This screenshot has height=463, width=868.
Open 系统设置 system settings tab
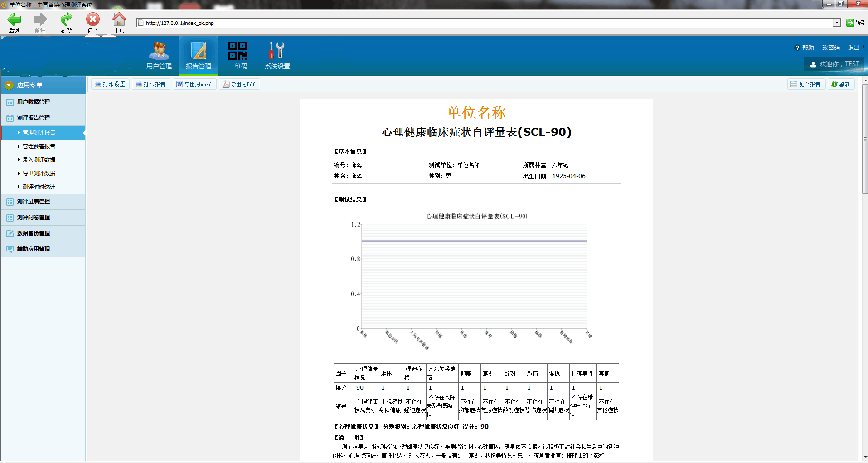click(x=277, y=56)
